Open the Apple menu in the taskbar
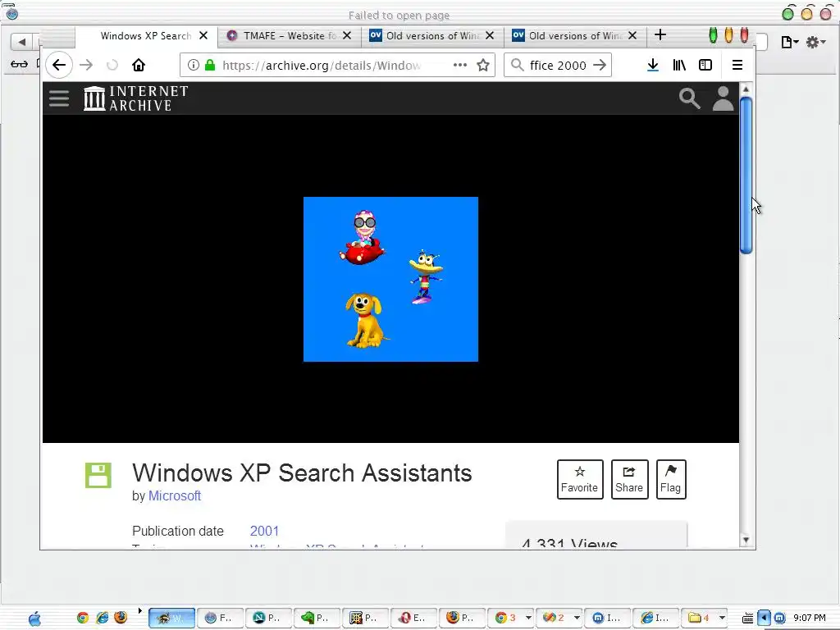Image resolution: width=840 pixels, height=630 pixels. (34, 619)
